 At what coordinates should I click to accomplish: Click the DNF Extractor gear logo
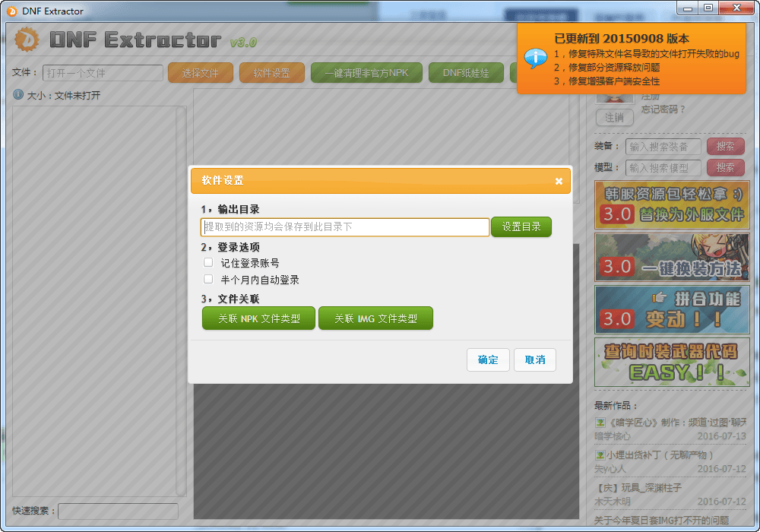point(27,40)
